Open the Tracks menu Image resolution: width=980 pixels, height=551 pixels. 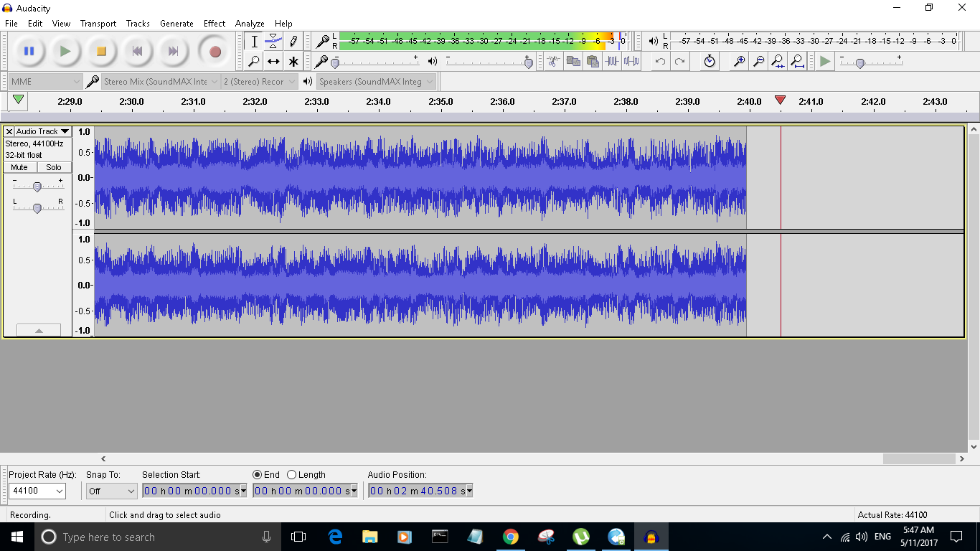coord(138,24)
